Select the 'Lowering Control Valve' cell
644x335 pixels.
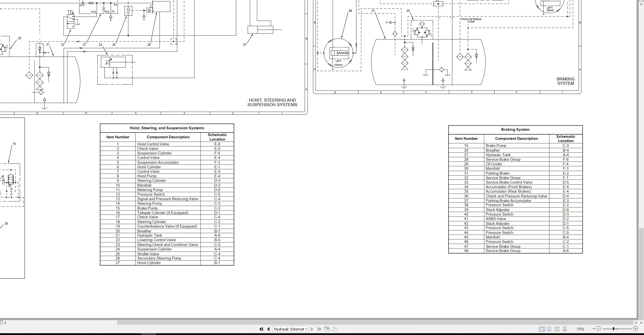(168, 240)
